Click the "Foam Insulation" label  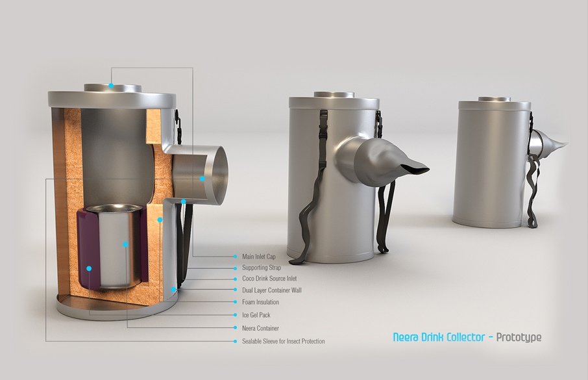(260, 302)
